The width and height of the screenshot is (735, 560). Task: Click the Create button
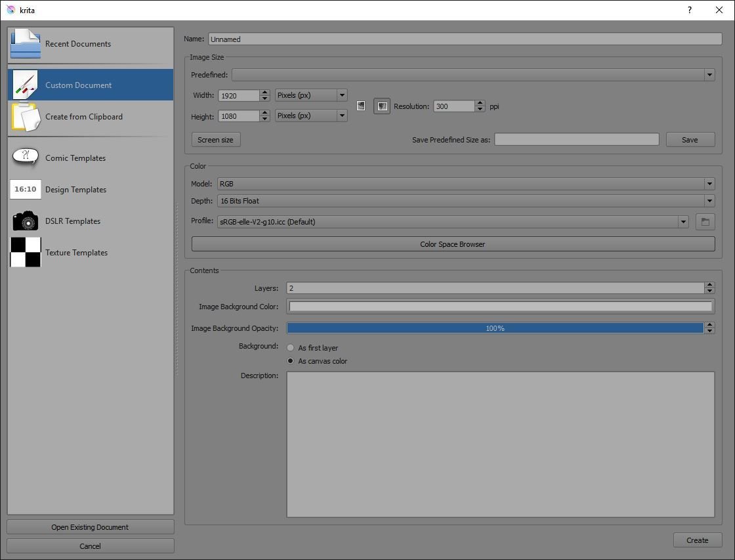pos(698,540)
